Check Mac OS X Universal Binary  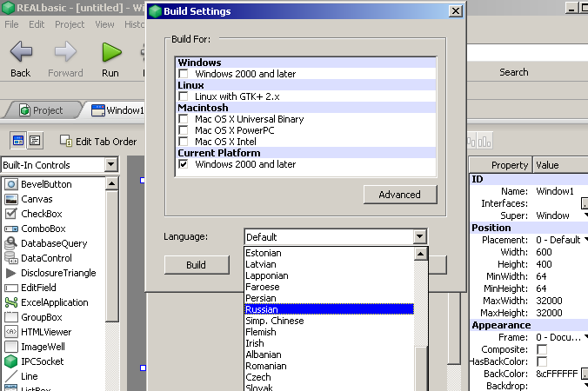point(184,119)
